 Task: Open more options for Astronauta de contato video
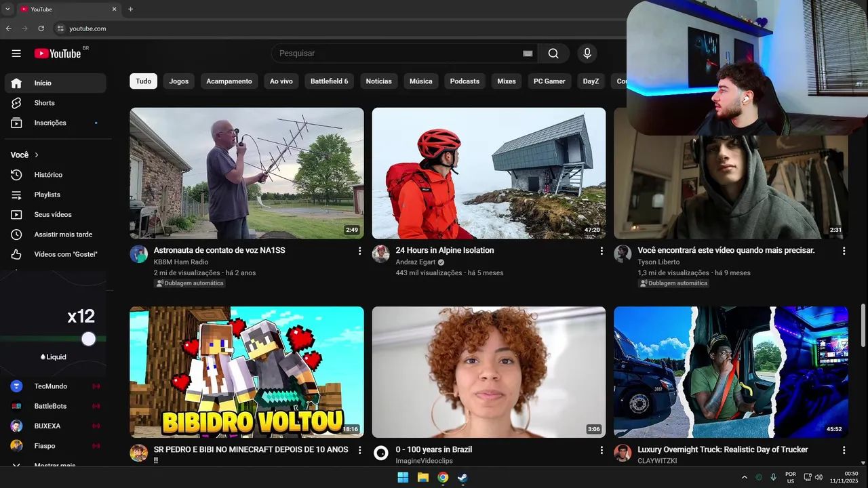click(x=359, y=251)
